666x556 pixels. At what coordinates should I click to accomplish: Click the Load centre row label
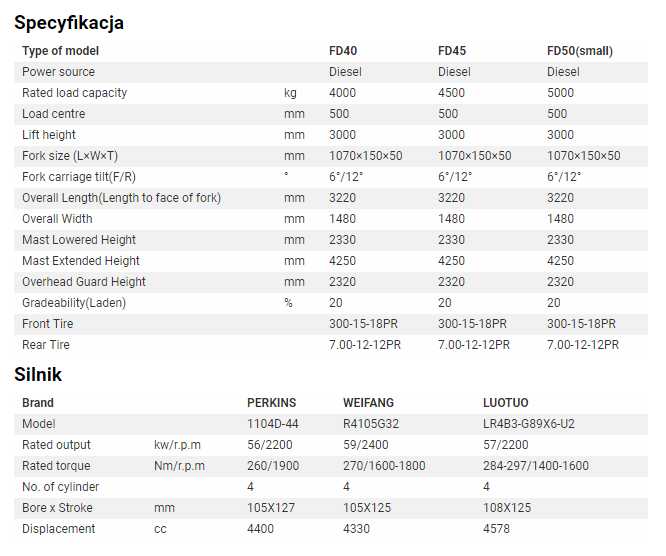coord(54,114)
